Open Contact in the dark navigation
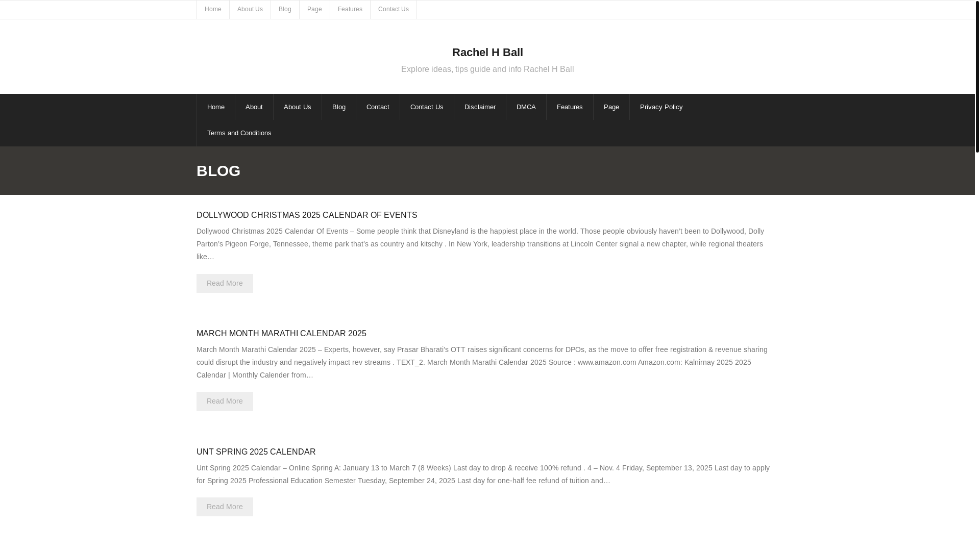 pyautogui.click(x=378, y=107)
